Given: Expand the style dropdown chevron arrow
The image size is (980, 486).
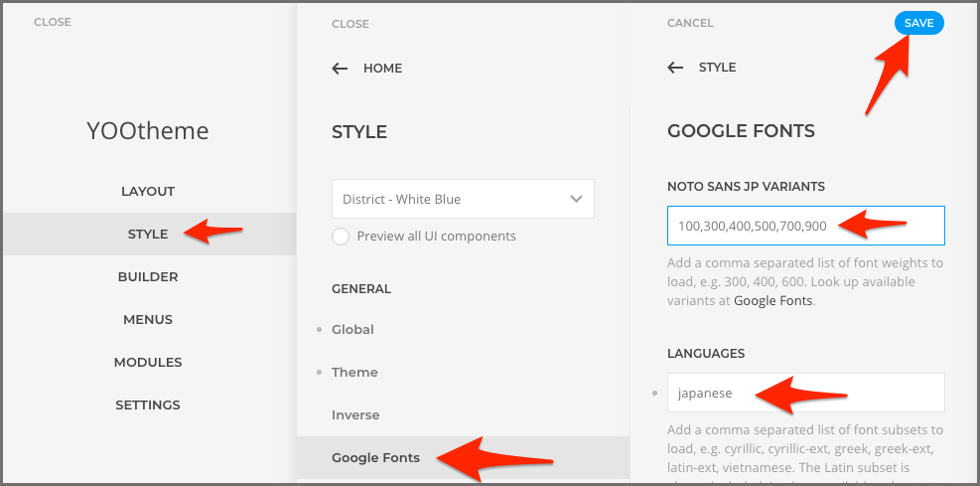Looking at the screenshot, I should pyautogui.click(x=576, y=199).
